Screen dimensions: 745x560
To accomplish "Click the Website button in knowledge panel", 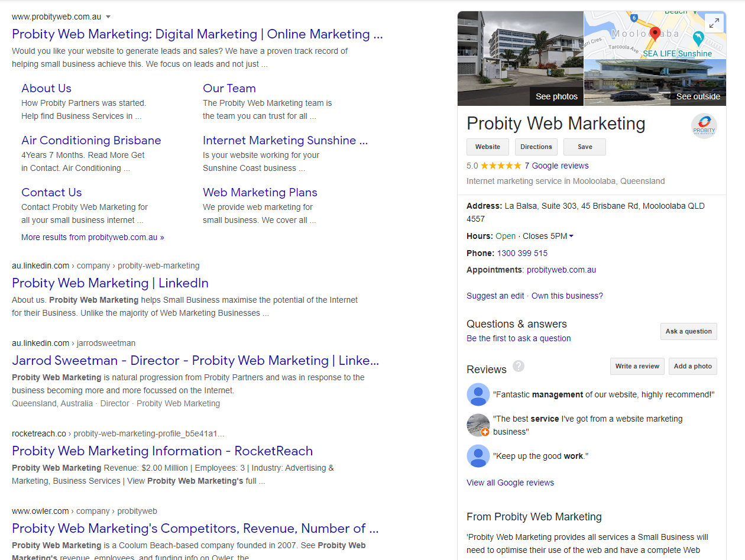I will (x=488, y=147).
